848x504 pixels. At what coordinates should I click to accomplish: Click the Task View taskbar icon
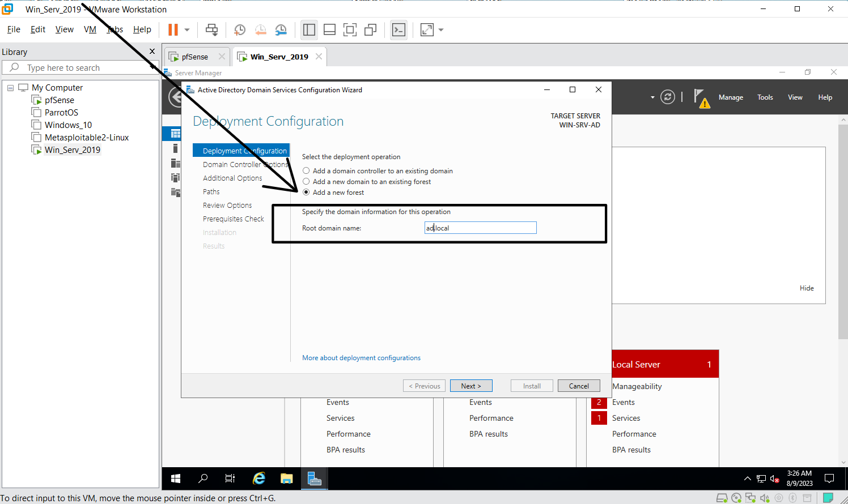230,479
